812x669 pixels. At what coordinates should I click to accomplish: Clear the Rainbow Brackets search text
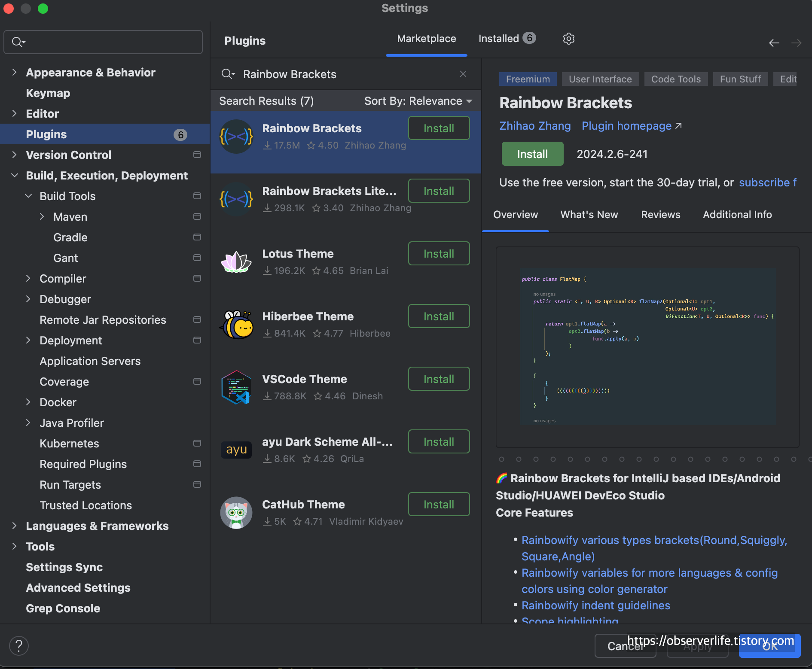[463, 74]
